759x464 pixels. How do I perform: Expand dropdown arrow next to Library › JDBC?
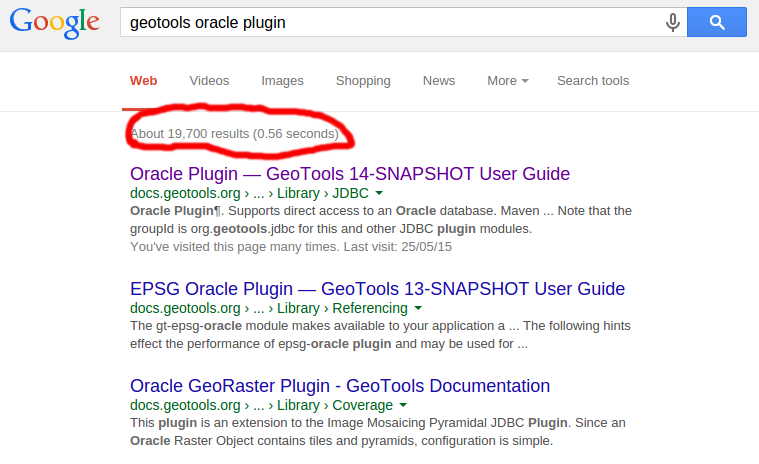(379, 193)
